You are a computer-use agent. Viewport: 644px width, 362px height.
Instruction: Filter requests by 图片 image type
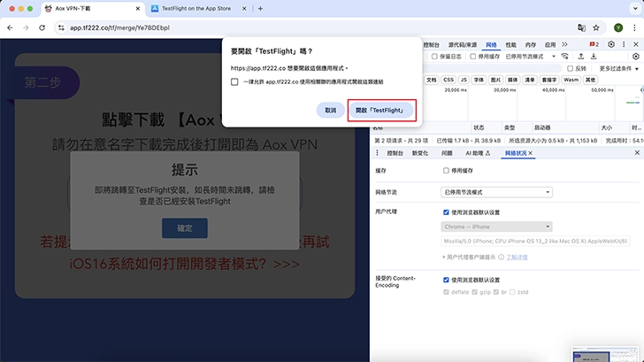tap(495, 80)
